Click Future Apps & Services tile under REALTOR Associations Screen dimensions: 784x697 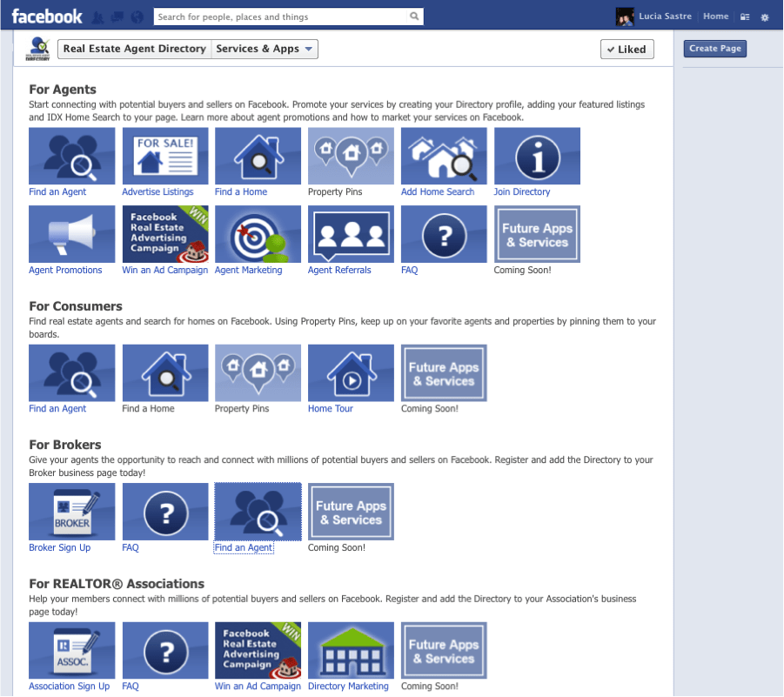(444, 651)
